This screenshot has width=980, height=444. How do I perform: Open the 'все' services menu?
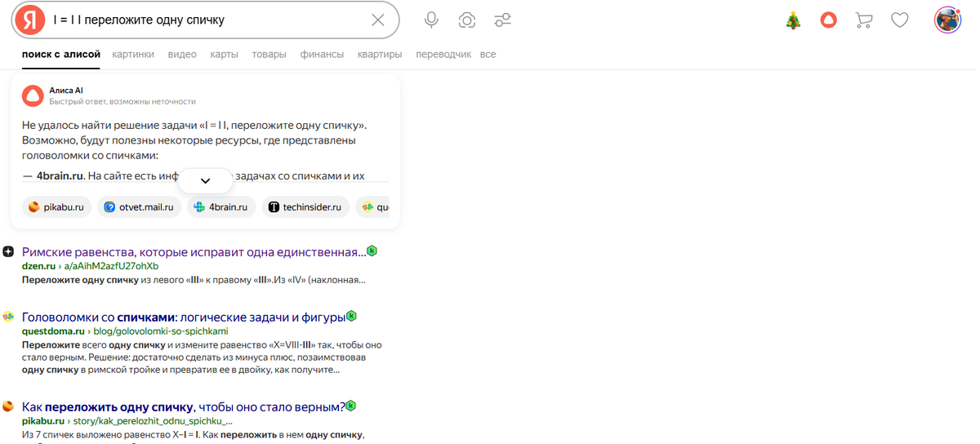click(x=488, y=55)
